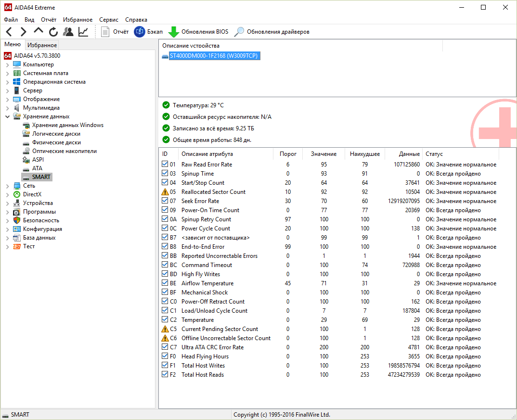Screen dimensions: 517x420
Task: Open the Файл menu
Action: [x=11, y=20]
